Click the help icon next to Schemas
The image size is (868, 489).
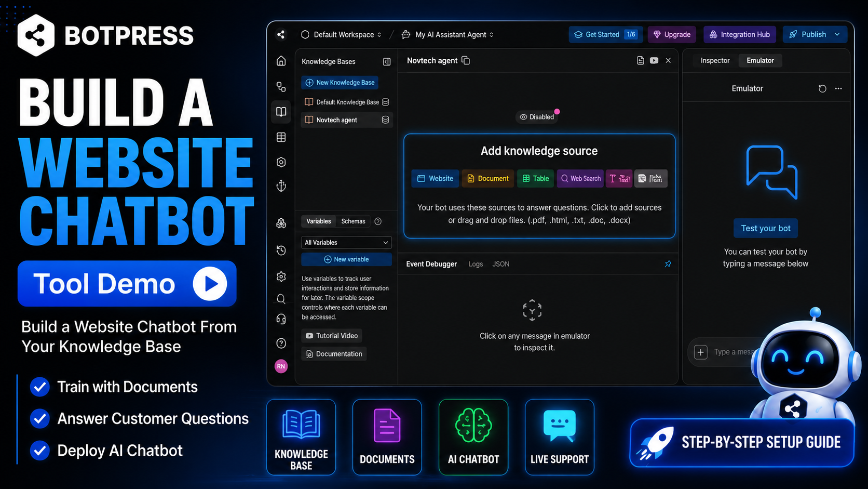click(x=378, y=221)
